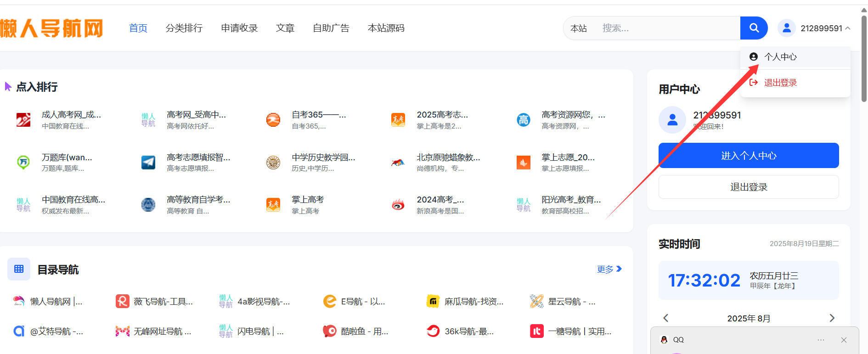Go to previous month in calendar

click(x=666, y=318)
